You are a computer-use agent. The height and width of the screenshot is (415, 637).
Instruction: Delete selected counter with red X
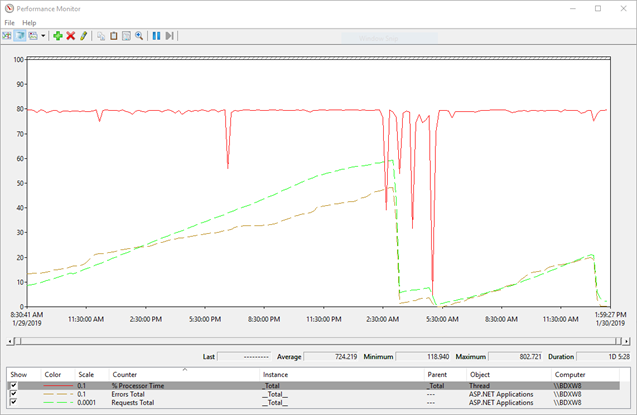click(x=71, y=36)
